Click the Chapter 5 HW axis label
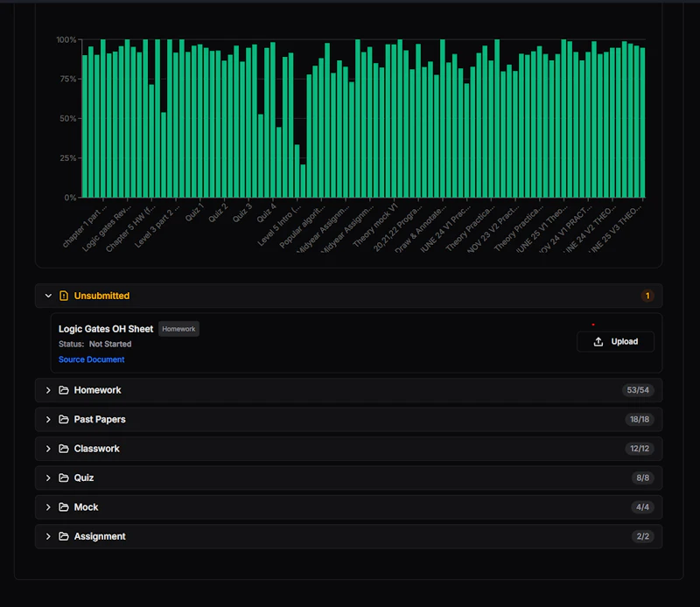Image resolution: width=700 pixels, height=607 pixels. point(130,227)
